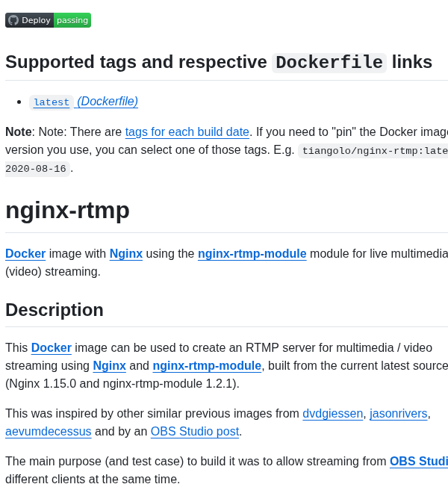Click the GitHub logo in the Deploy badge
The width and height of the screenshot is (448, 493).
click(x=13, y=20)
